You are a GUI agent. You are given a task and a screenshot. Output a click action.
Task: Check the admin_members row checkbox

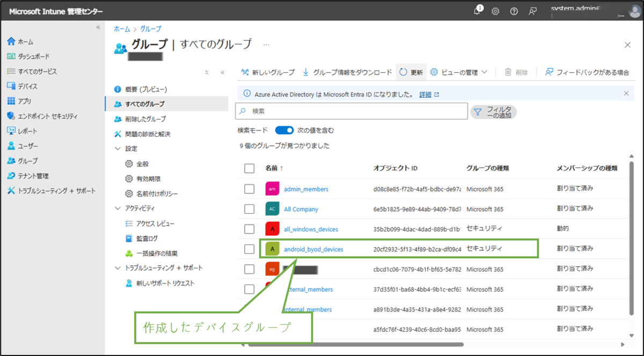tap(249, 189)
